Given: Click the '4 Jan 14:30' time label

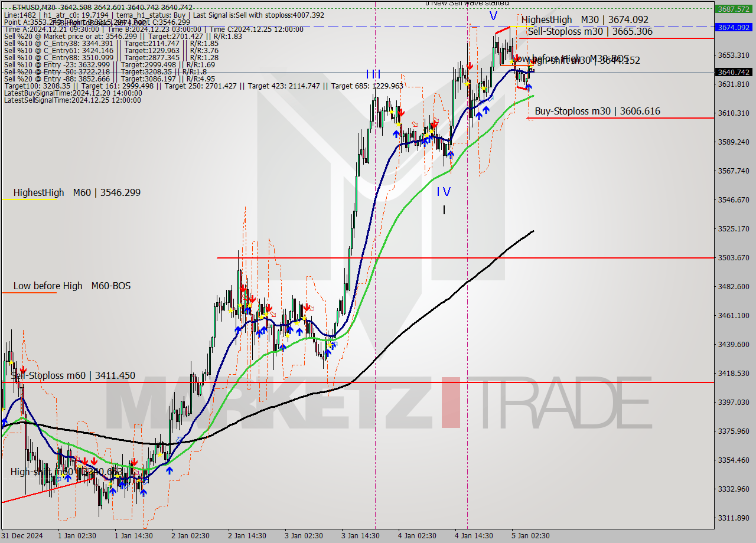Looking at the screenshot, I should point(474,536).
